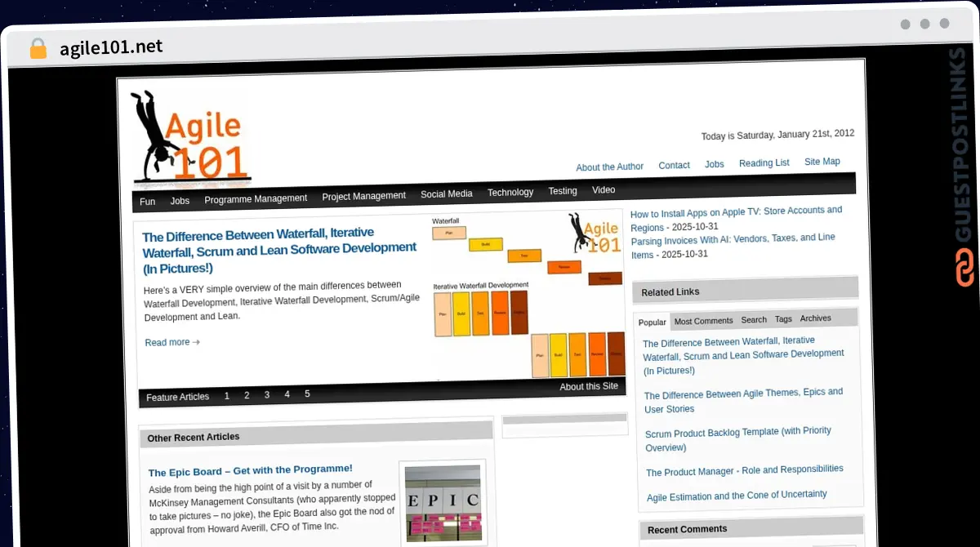Image resolution: width=980 pixels, height=547 pixels.
Task: Go to feature article 5
Action: (307, 394)
